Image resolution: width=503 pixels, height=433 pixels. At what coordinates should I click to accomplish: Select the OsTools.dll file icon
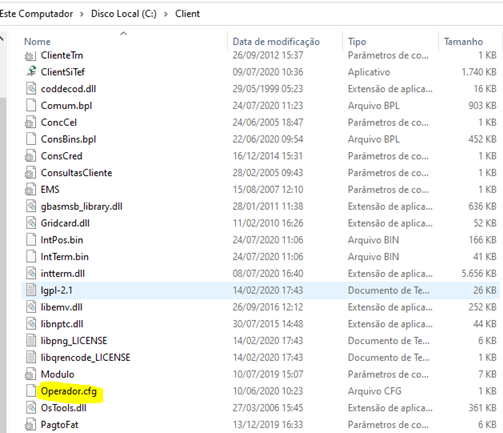31,408
